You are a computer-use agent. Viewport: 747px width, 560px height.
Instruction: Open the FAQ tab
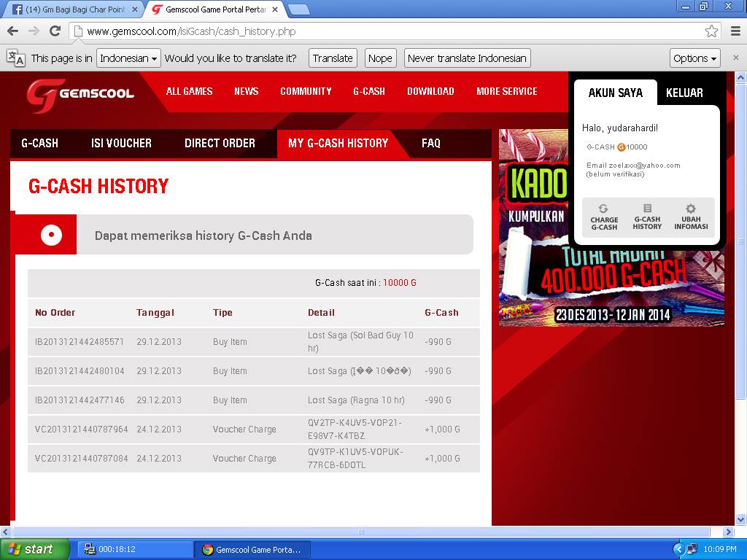(x=430, y=143)
